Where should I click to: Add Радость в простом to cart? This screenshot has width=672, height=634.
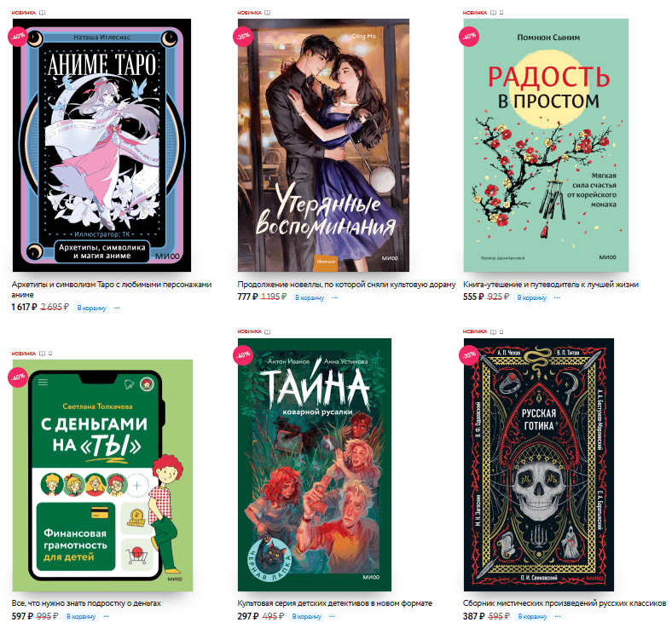coord(532,297)
